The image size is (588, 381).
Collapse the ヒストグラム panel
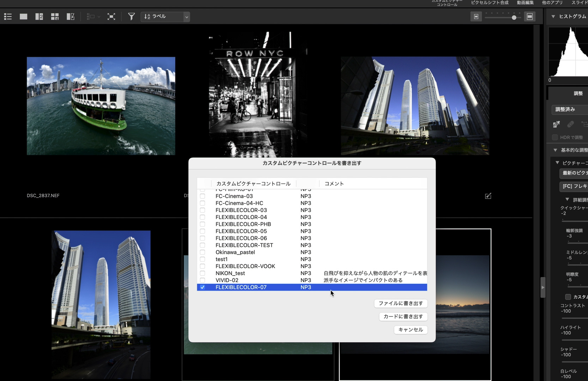pyautogui.click(x=553, y=16)
